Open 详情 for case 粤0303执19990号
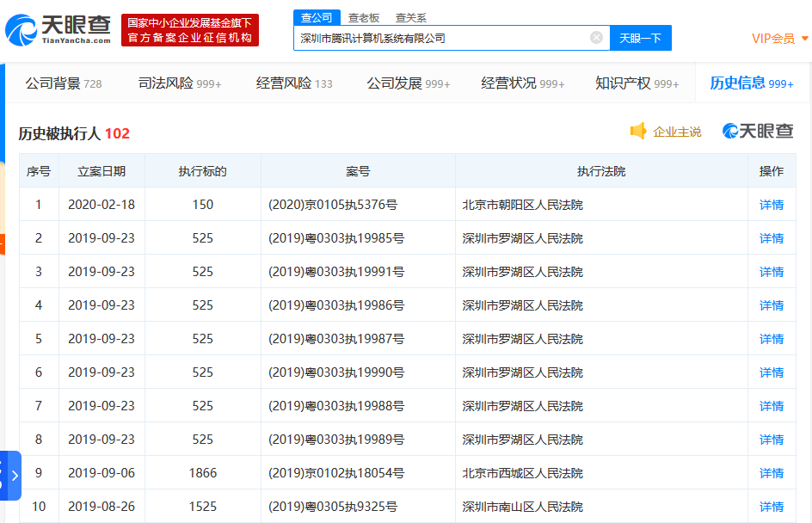The width and height of the screenshot is (812, 523). [x=771, y=372]
